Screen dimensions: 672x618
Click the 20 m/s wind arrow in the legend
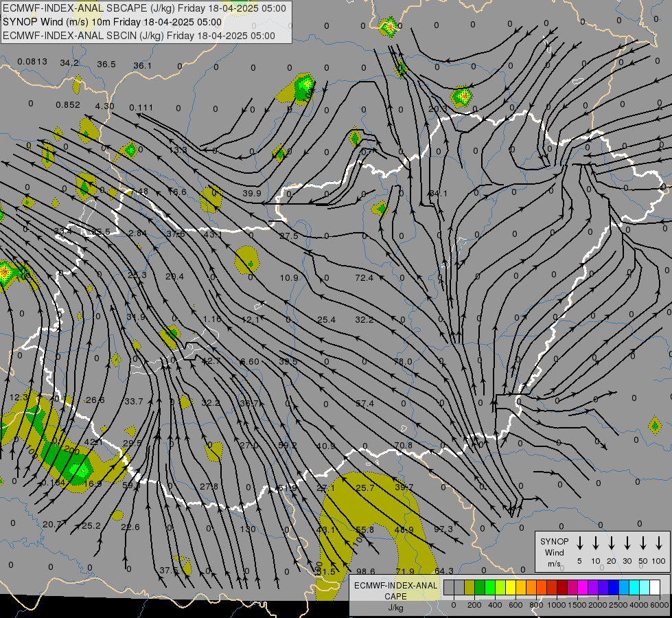click(x=611, y=543)
